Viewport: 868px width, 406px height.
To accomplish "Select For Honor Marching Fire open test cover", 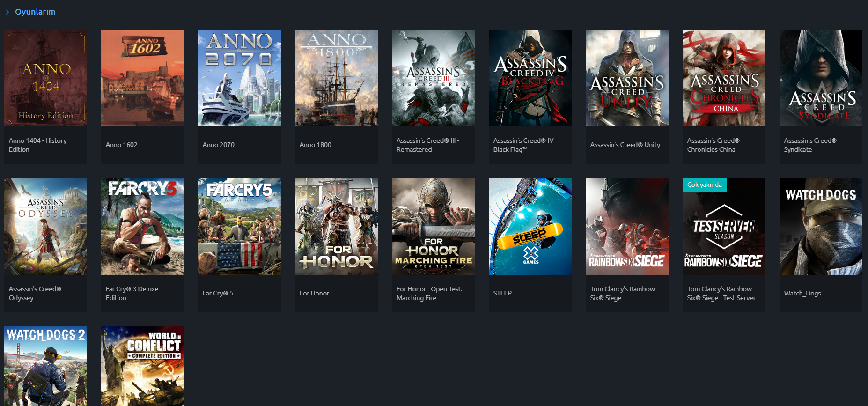I will click(x=433, y=226).
